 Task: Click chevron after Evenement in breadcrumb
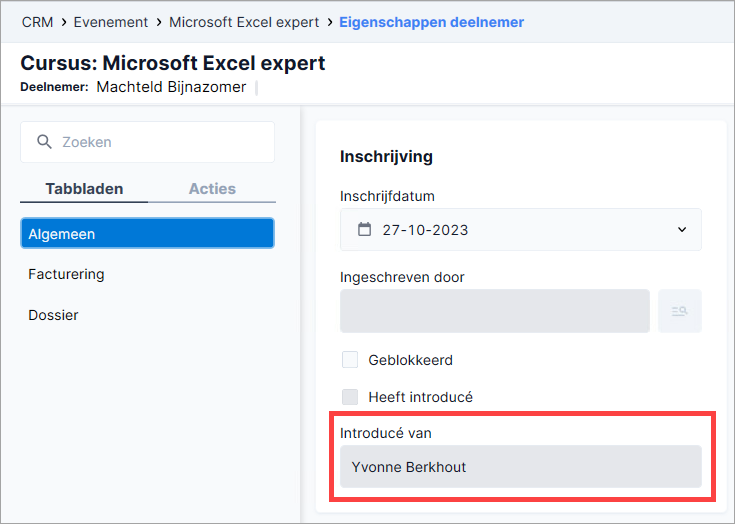click(159, 22)
